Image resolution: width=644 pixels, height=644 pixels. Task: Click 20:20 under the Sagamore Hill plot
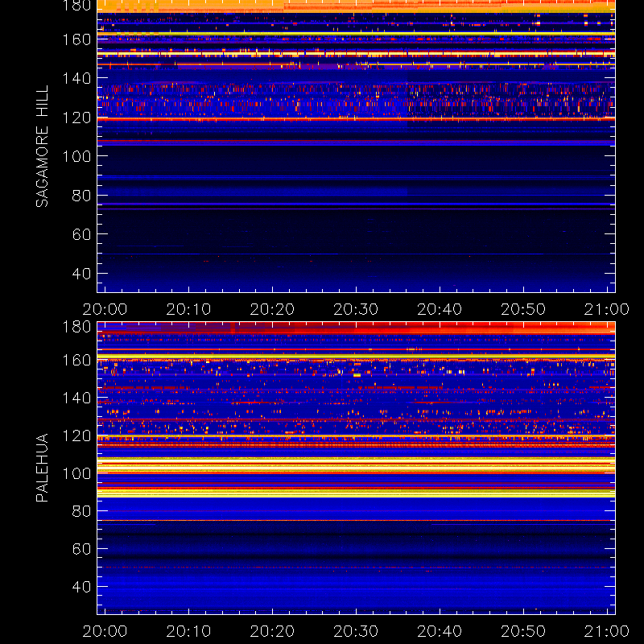click(272, 309)
